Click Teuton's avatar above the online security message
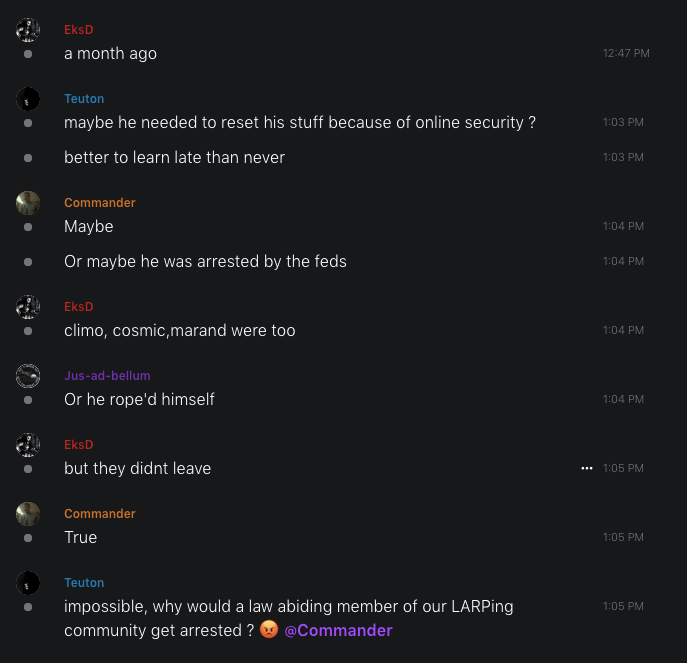The width and height of the screenshot is (687, 663). coord(28,99)
